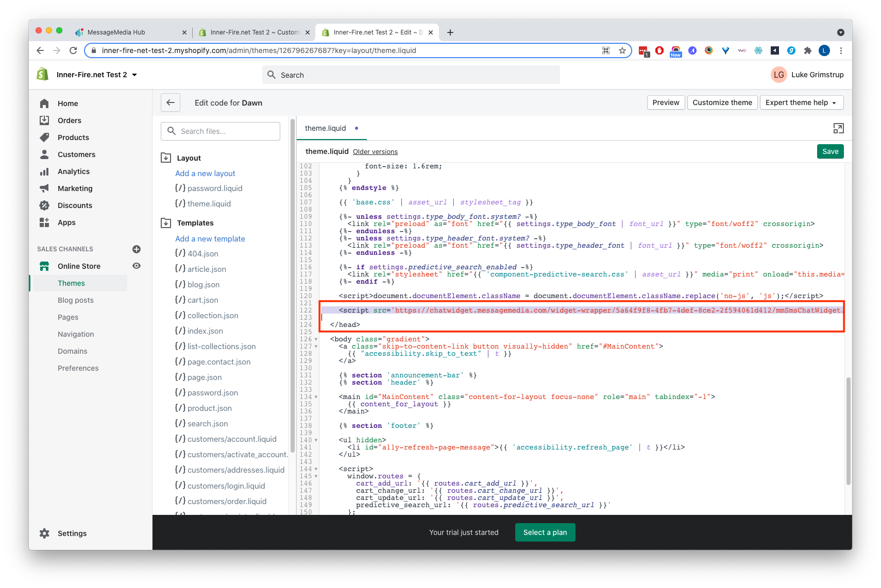Screen dimensions: 881x588
Task: Open password.liquid layout file
Action: click(x=209, y=188)
